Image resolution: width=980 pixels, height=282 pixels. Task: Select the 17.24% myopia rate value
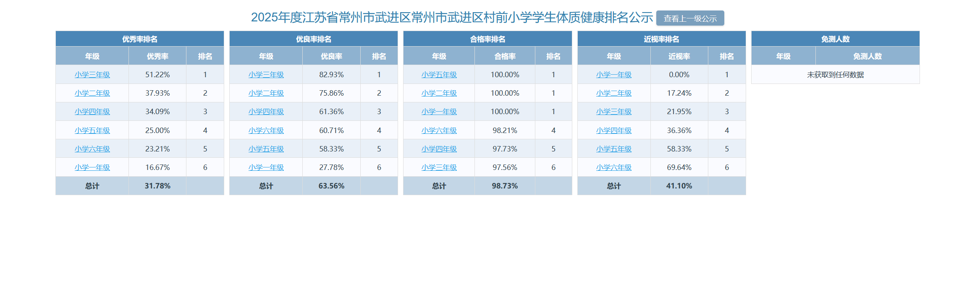tap(679, 93)
